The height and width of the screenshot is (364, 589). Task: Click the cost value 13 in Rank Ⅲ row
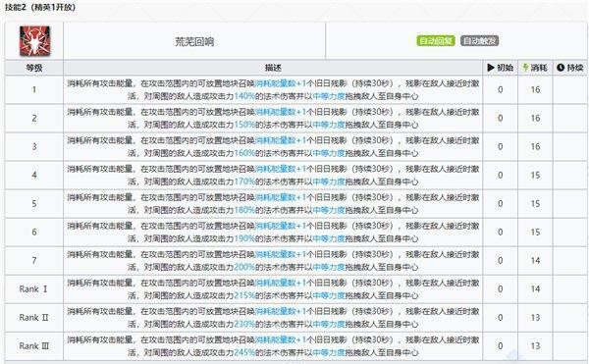pyautogui.click(x=535, y=346)
